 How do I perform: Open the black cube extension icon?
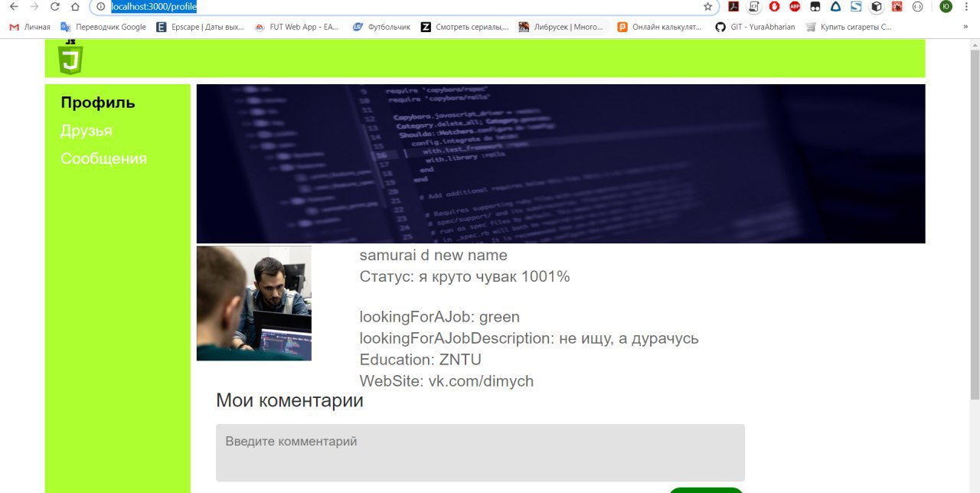[x=877, y=7]
